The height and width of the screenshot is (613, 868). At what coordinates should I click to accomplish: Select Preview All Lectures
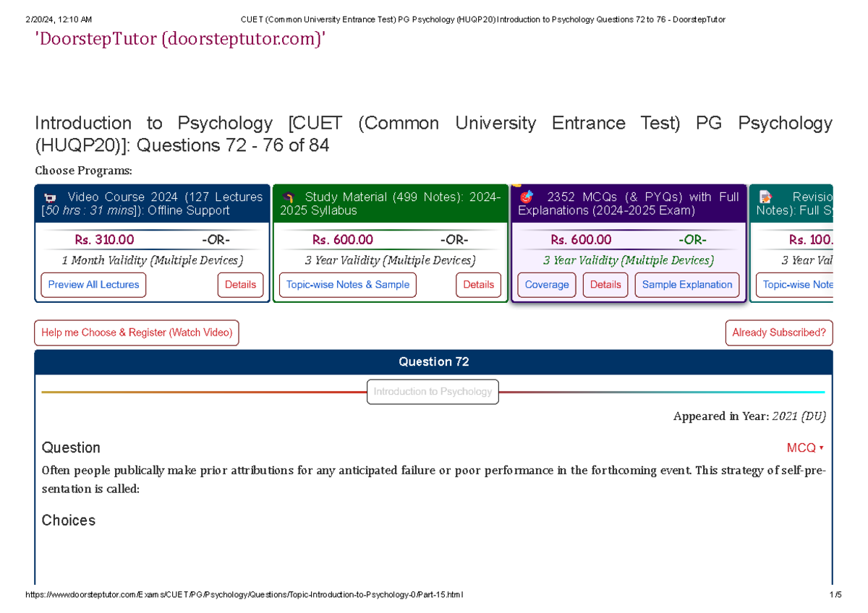click(x=93, y=285)
